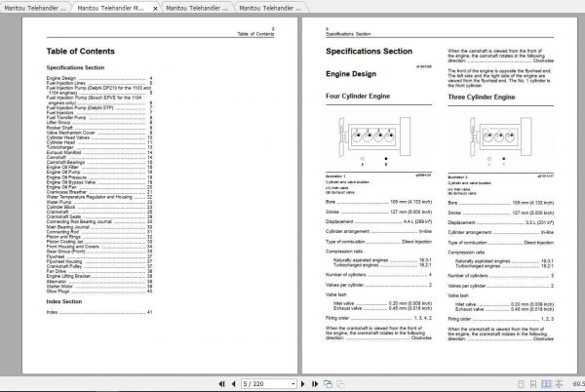585x392 pixels.
Task: Click the Engine Oil Filter contents entry
Action: pyautogui.click(x=99, y=167)
